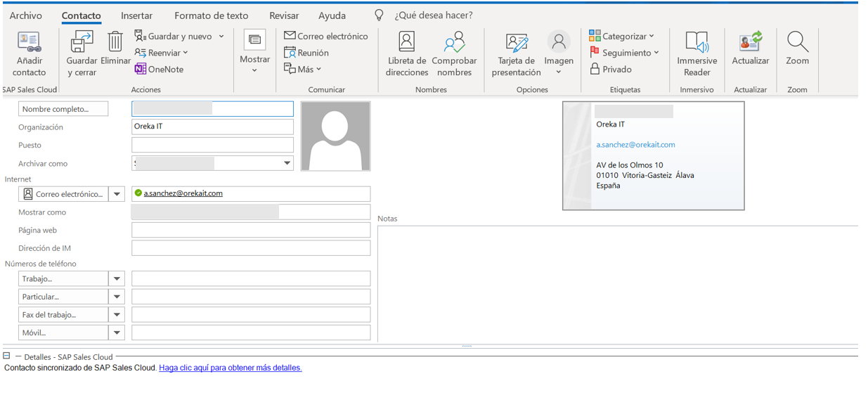Click Correo electrónico in Comunicar group
The height and width of the screenshot is (393, 868).
pos(326,36)
